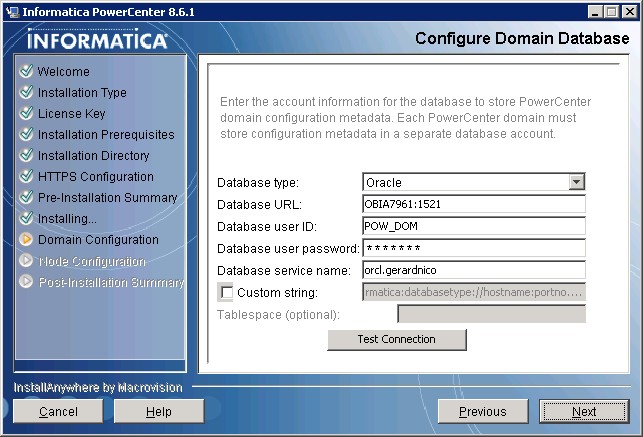Click the Cancel button
The image size is (643, 437).
58,411
